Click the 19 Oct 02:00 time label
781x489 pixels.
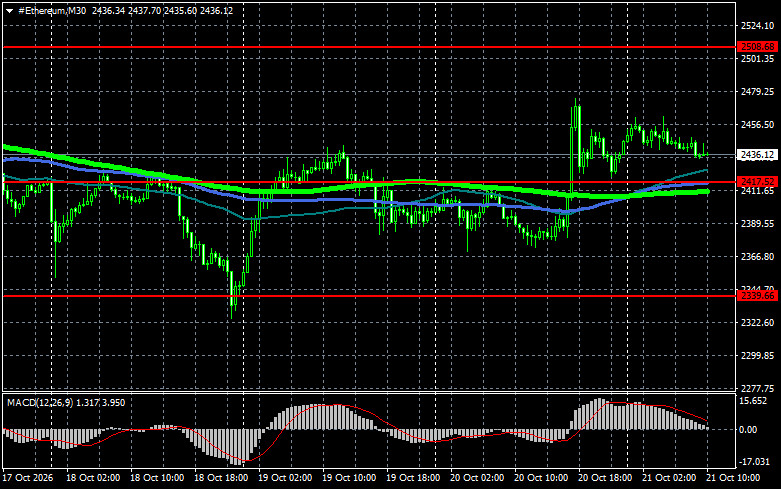[285, 478]
